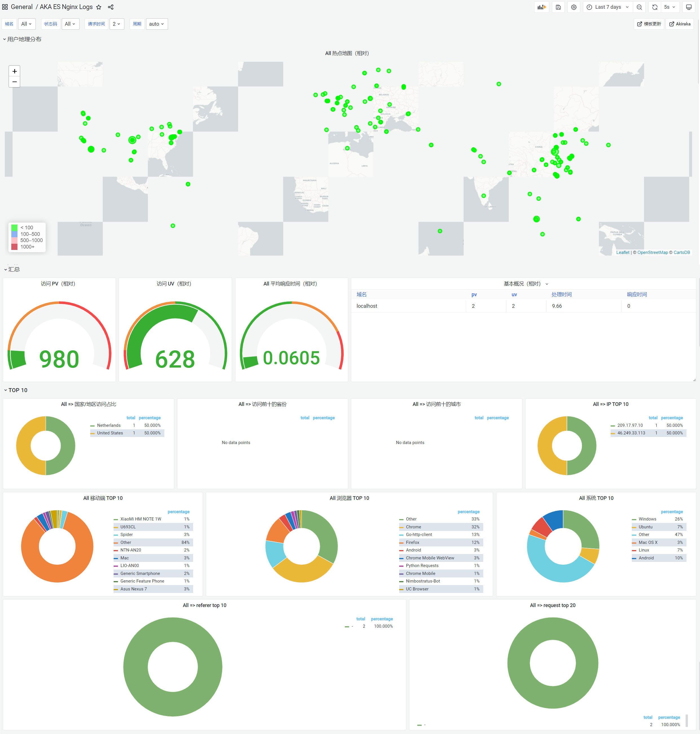Open the dashboards grid icon
The width and height of the screenshot is (700, 734).
pos(5,7)
